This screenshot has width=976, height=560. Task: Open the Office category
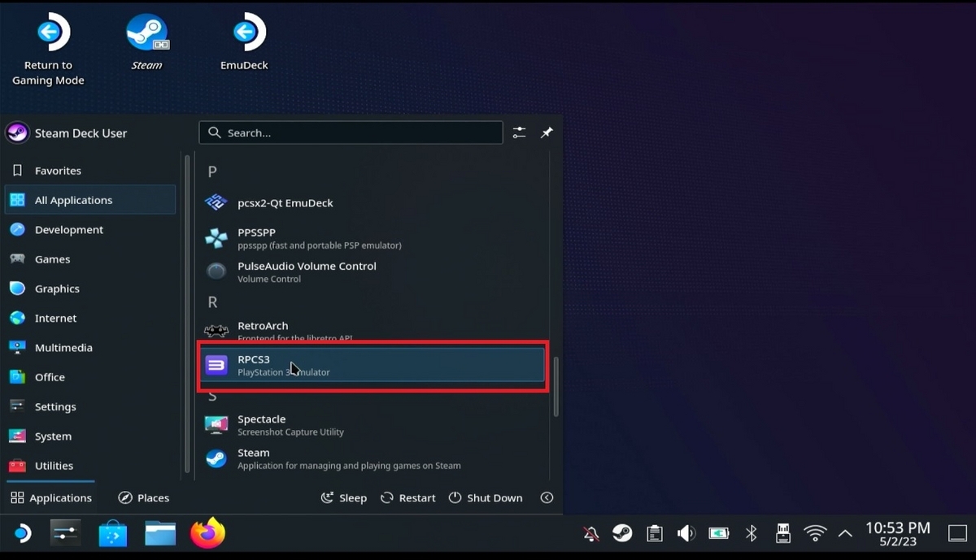pyautogui.click(x=89, y=377)
